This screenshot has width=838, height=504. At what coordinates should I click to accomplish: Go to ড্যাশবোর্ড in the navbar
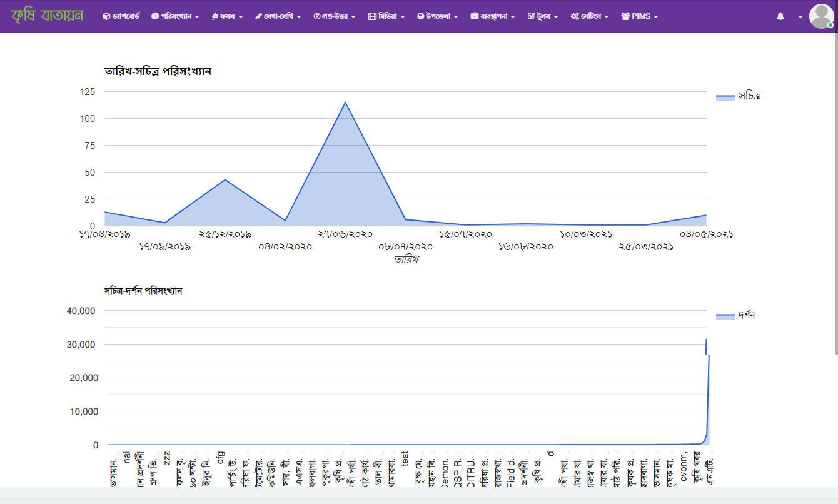point(121,16)
